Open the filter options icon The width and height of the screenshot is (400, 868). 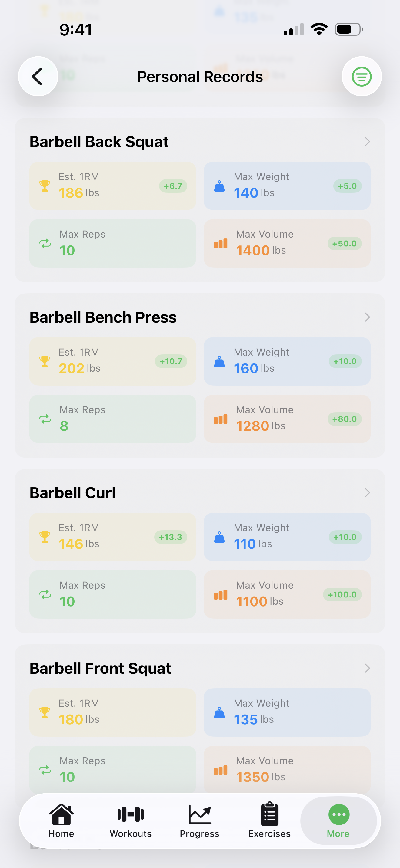click(x=362, y=77)
